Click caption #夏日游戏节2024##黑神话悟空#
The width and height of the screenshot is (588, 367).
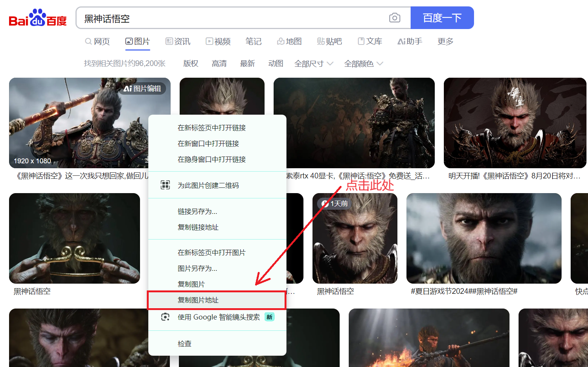pos(464,292)
